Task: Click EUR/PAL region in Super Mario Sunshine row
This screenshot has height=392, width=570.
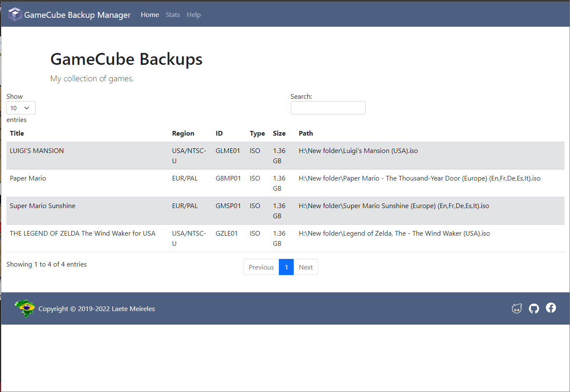Action: click(185, 206)
